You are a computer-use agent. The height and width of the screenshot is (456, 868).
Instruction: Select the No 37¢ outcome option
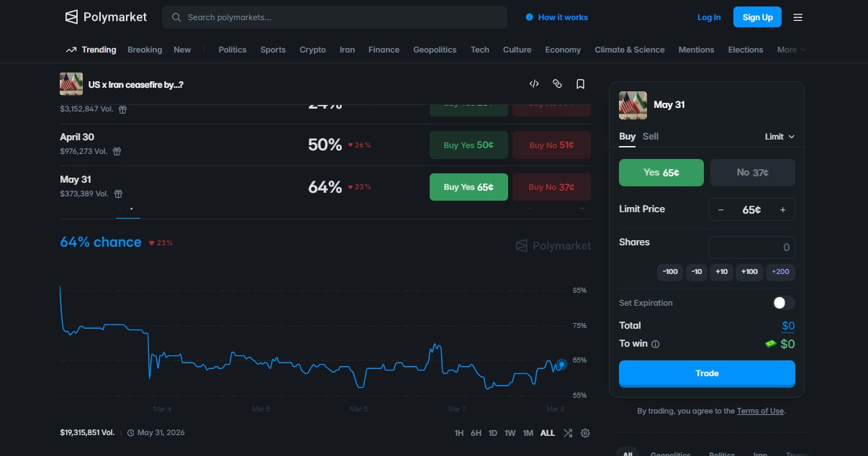coord(752,173)
